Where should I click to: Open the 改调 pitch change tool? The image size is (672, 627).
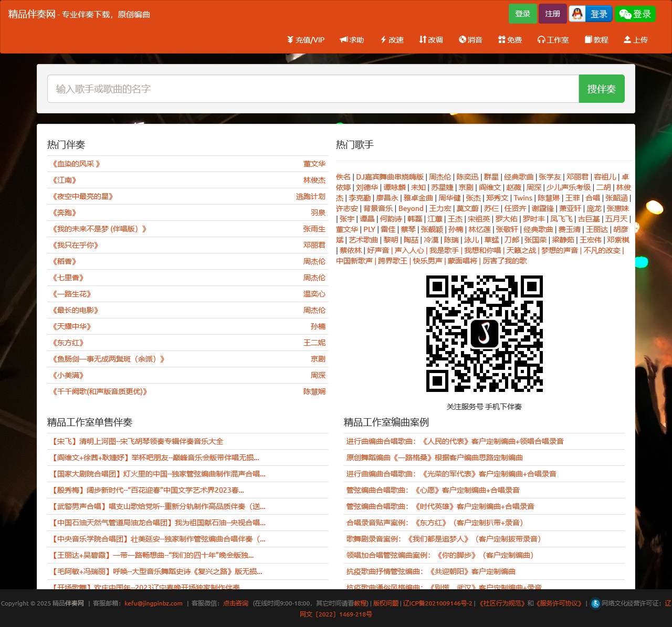tap(423, 40)
